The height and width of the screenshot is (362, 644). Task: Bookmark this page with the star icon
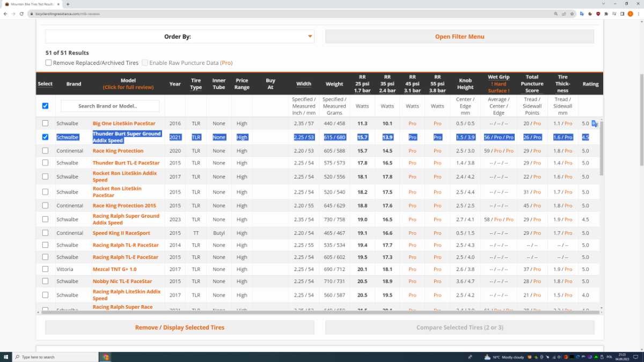(x=572, y=13)
